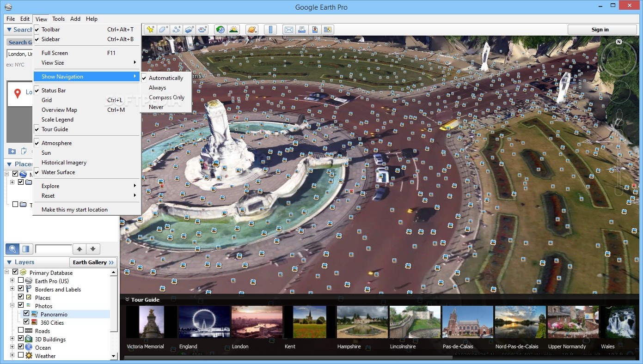Click the Weather sun layer icon
This screenshot has width=643, height=364.
pos(29,356)
